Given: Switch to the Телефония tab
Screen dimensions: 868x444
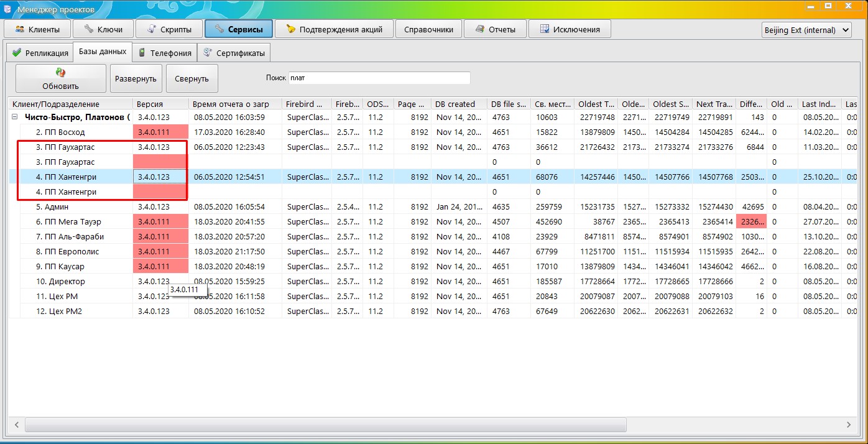Looking at the screenshot, I should coord(165,53).
